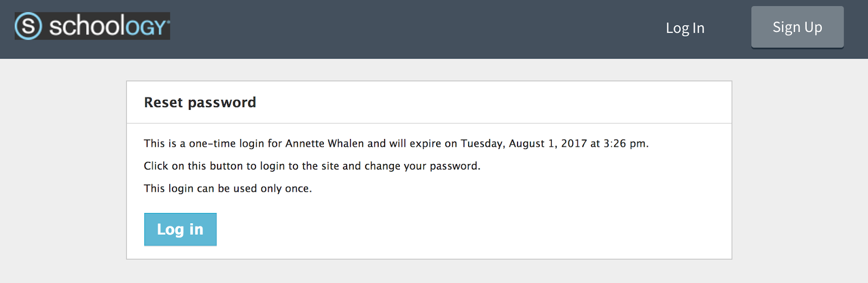
Task: Click the blue Log in button
Action: [180, 229]
